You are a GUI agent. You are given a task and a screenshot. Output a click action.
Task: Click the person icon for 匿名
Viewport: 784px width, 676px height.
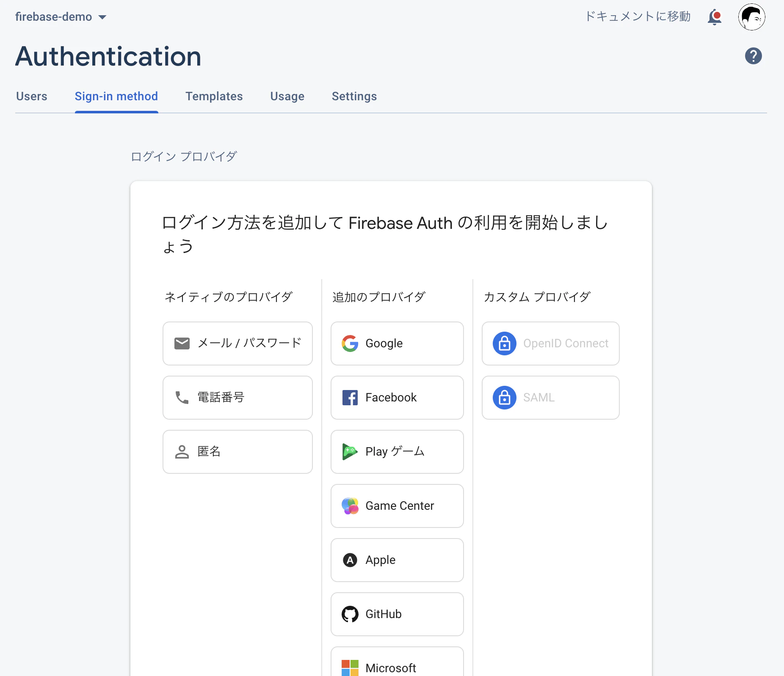point(182,452)
